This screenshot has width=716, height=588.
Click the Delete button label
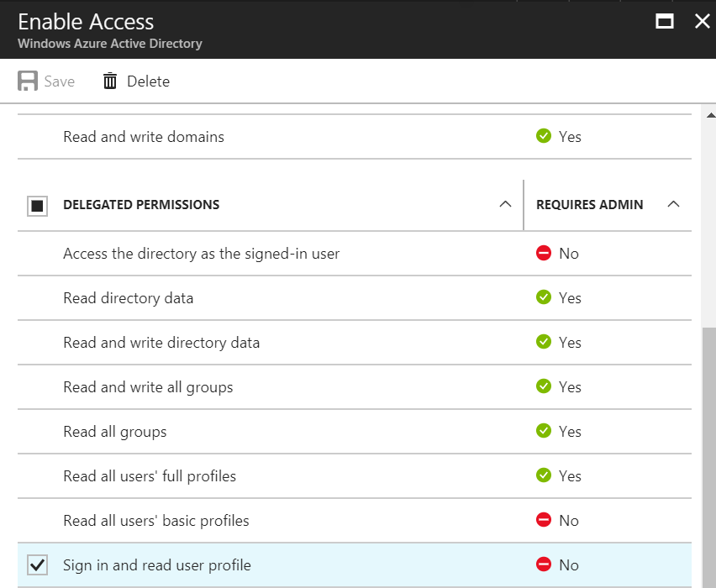tap(149, 81)
